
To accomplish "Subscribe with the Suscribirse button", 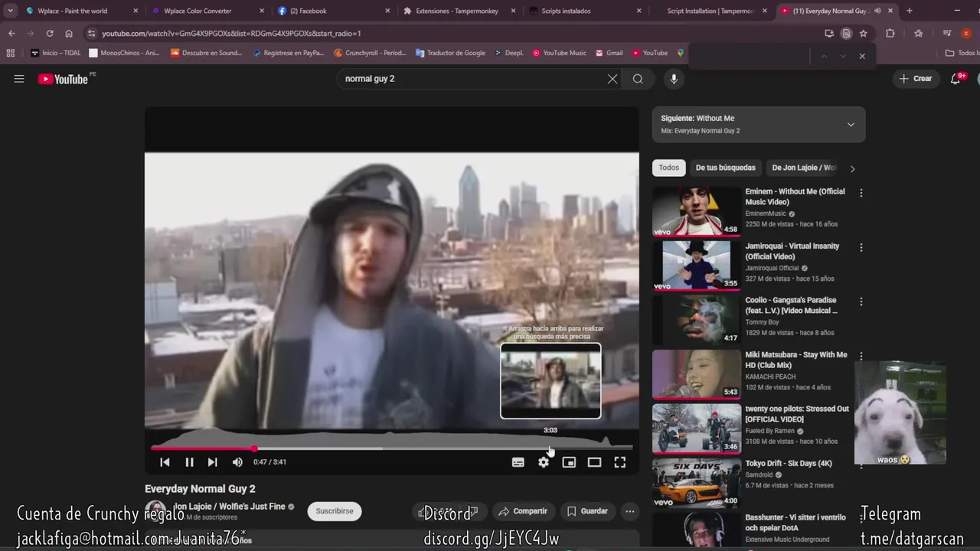I will pyautogui.click(x=335, y=511).
